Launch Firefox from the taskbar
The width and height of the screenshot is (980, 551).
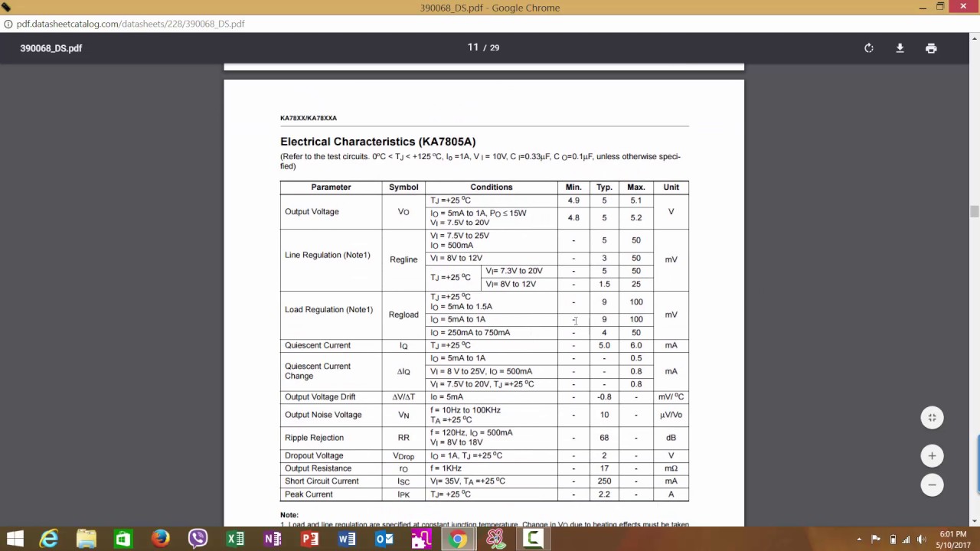(x=160, y=539)
